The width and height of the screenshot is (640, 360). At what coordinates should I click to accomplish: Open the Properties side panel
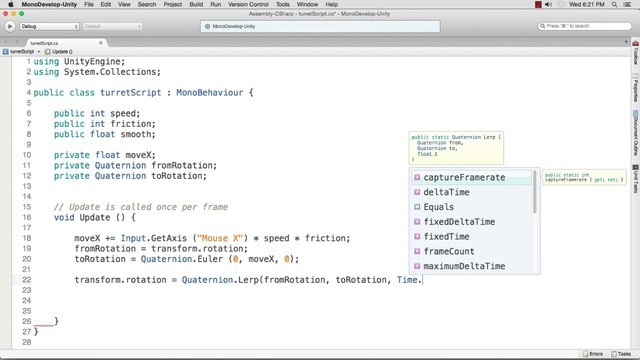tap(636, 88)
